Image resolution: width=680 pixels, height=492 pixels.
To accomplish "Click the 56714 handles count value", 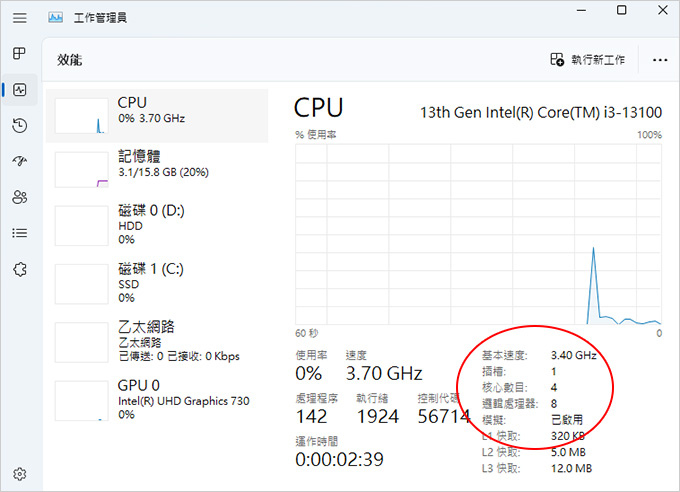I will click(x=443, y=417).
